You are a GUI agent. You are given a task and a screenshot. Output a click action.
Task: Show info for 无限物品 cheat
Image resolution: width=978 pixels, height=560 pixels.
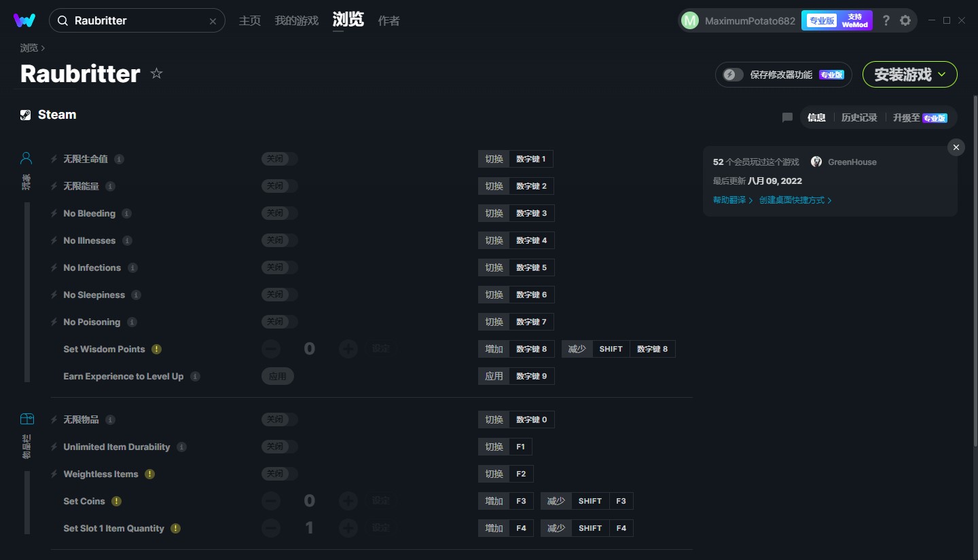tap(110, 419)
